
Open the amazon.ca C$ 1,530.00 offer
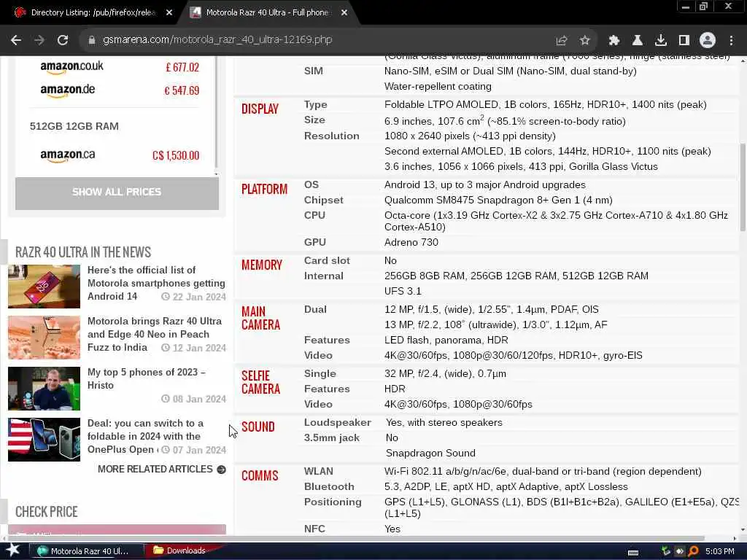click(x=119, y=155)
